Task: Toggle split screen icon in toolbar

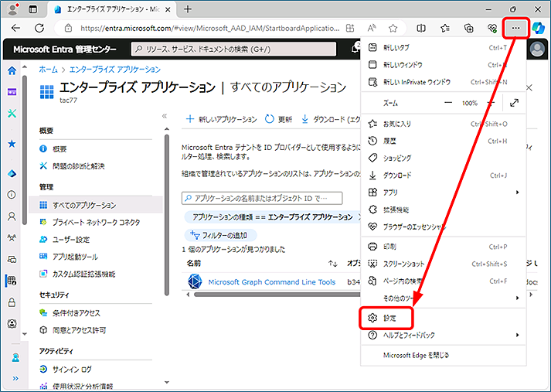Action: point(421,28)
